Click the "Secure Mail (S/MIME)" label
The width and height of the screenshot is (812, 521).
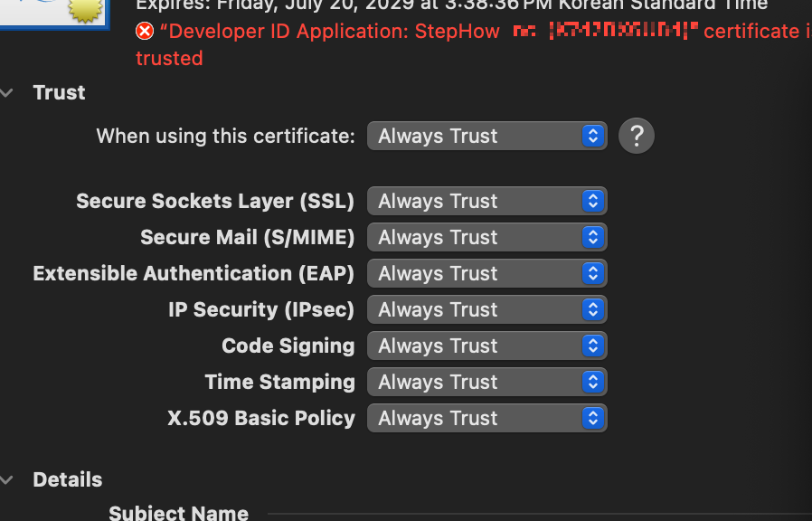coord(248,237)
